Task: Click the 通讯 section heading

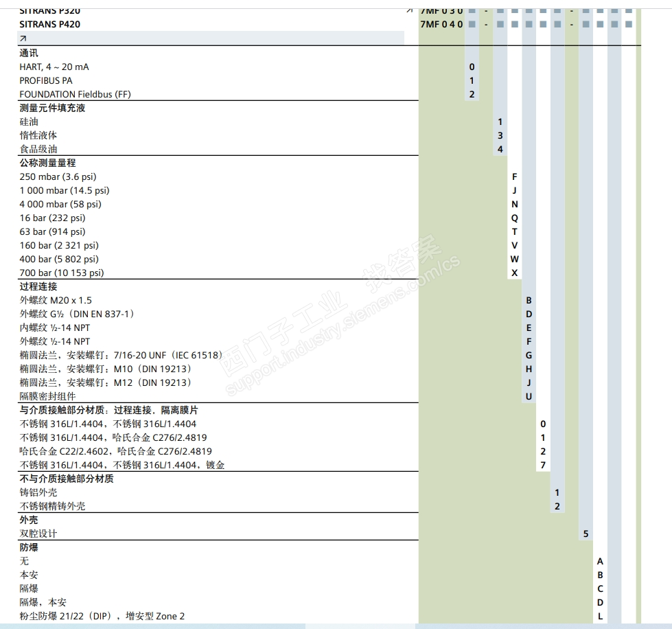Action: 29,53
